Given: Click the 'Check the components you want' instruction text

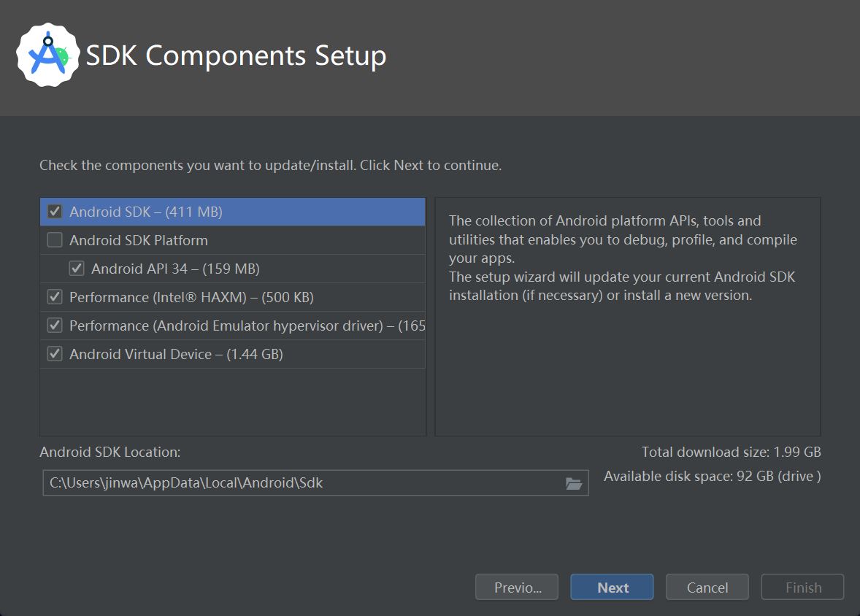Looking at the screenshot, I should click(x=270, y=165).
